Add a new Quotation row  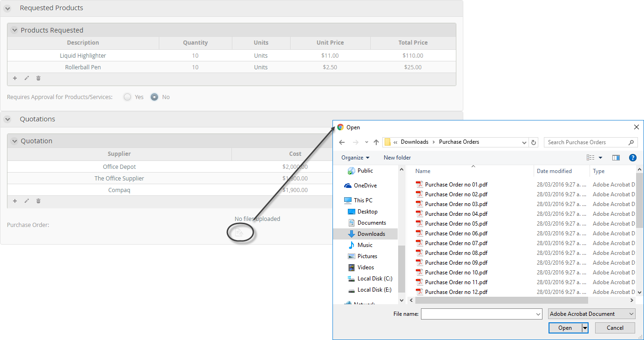[x=15, y=201]
